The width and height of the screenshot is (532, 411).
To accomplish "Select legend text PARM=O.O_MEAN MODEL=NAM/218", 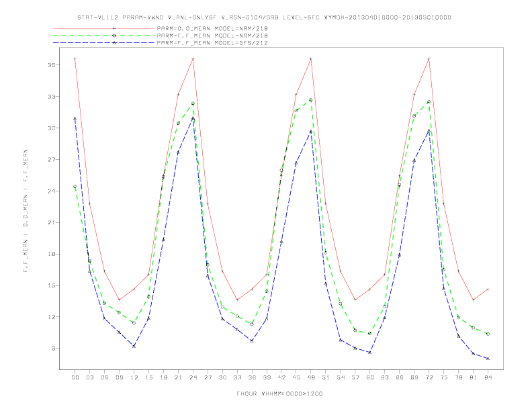I will 212,28.
